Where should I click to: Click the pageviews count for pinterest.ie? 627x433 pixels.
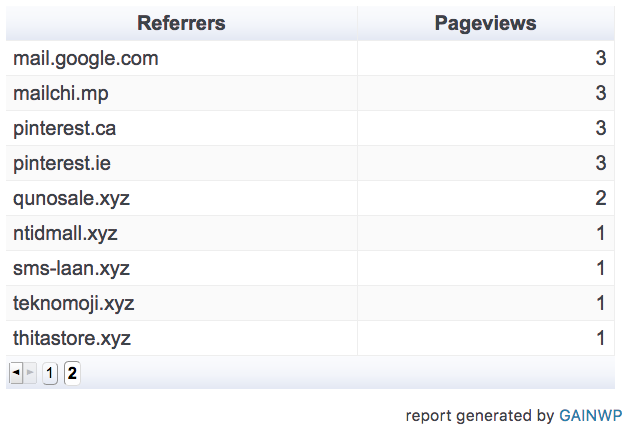(600, 163)
